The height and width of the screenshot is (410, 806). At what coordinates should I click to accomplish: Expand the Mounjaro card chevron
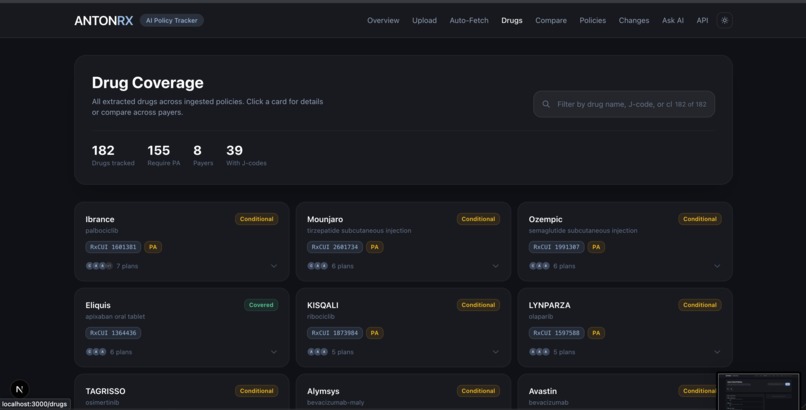pos(495,266)
